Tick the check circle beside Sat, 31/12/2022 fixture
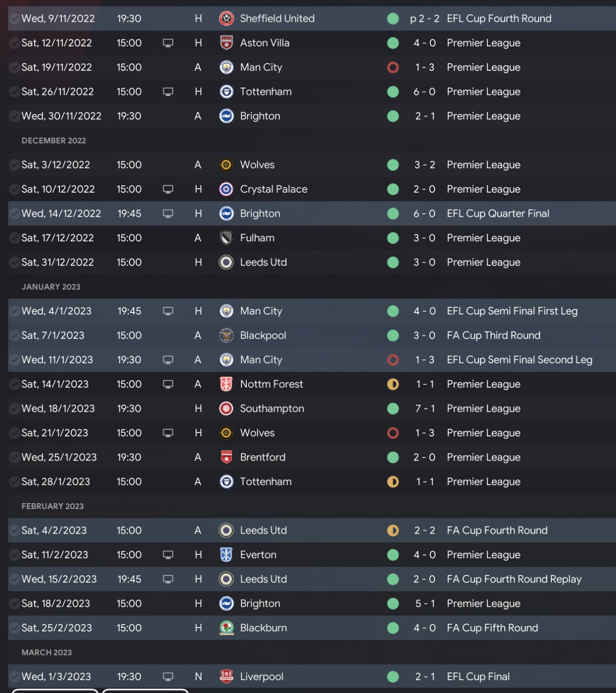The image size is (616, 693). coord(14,262)
